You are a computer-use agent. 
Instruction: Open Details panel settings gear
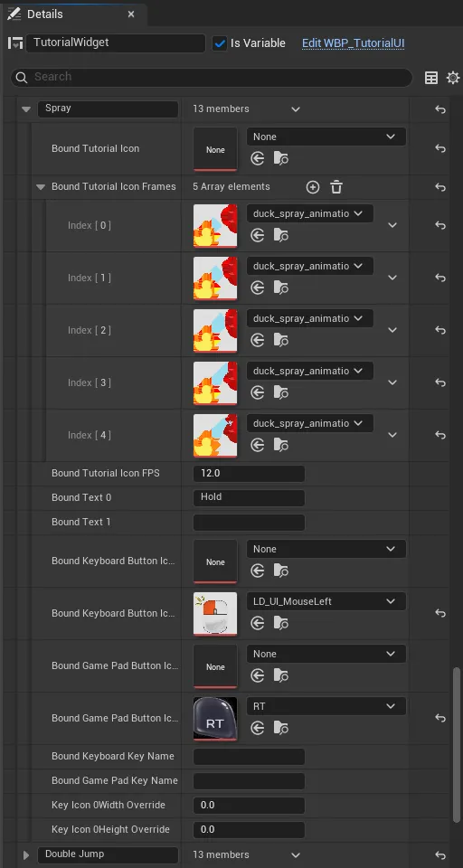pos(453,78)
